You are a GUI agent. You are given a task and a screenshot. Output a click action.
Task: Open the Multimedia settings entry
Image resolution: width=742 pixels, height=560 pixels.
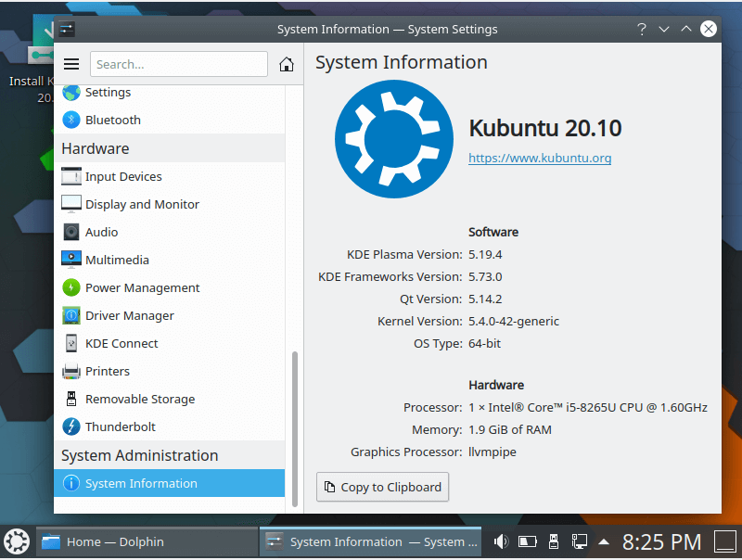click(117, 260)
